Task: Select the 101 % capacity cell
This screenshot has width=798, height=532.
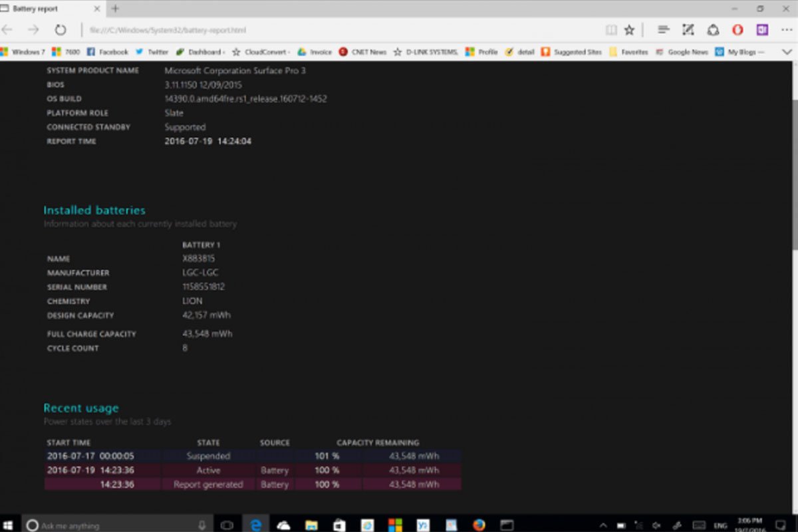Action: [327, 456]
